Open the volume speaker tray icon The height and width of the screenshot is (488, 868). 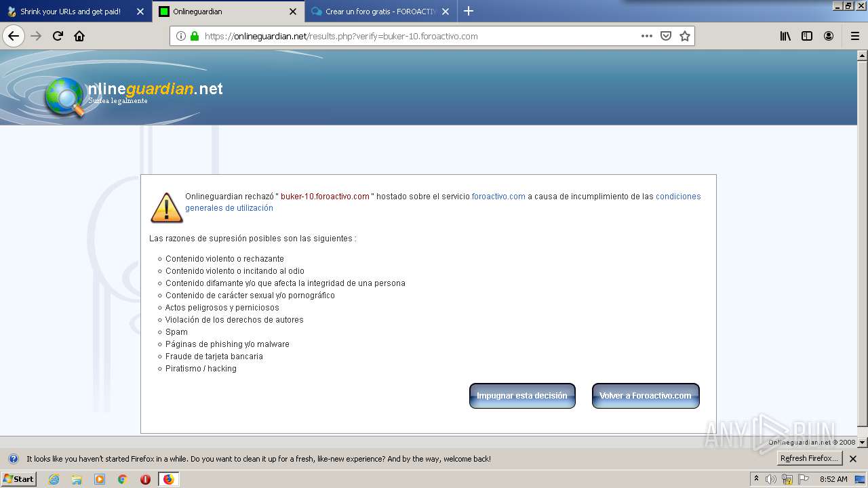point(771,479)
